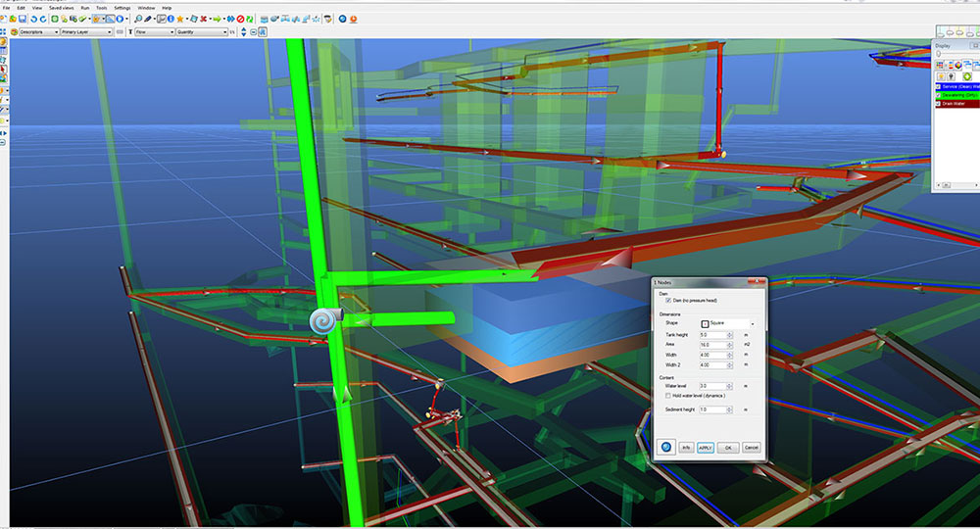Click the Water level input field
The height and width of the screenshot is (529, 980).
(713, 386)
